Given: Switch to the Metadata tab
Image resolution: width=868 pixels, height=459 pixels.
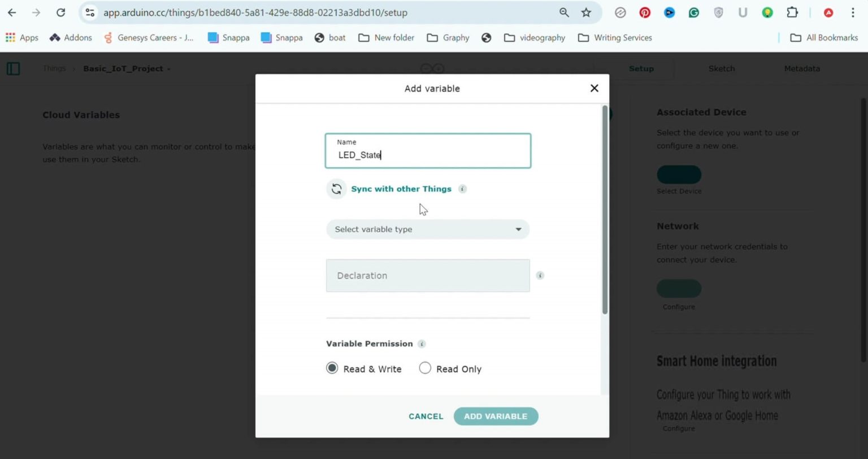Looking at the screenshot, I should tap(802, 68).
